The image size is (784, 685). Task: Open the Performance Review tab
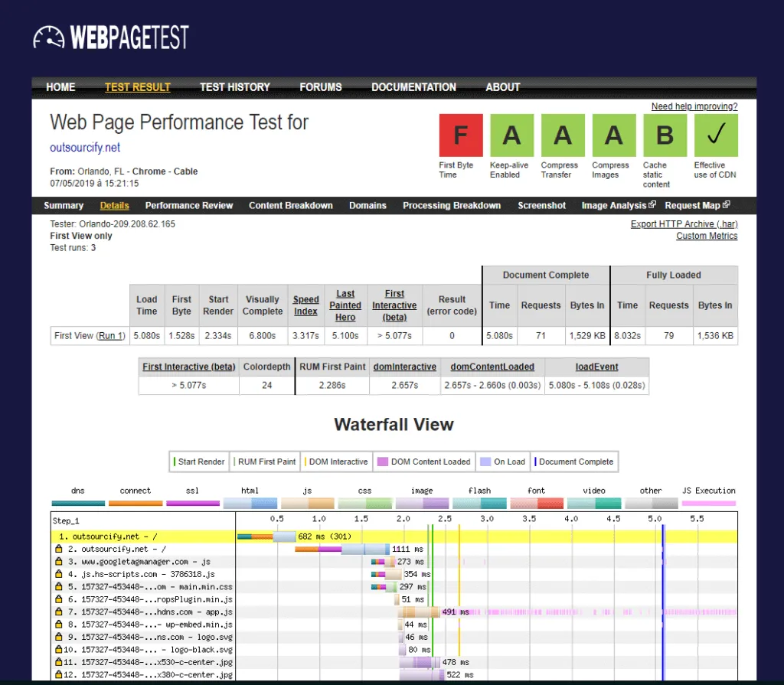coord(189,205)
